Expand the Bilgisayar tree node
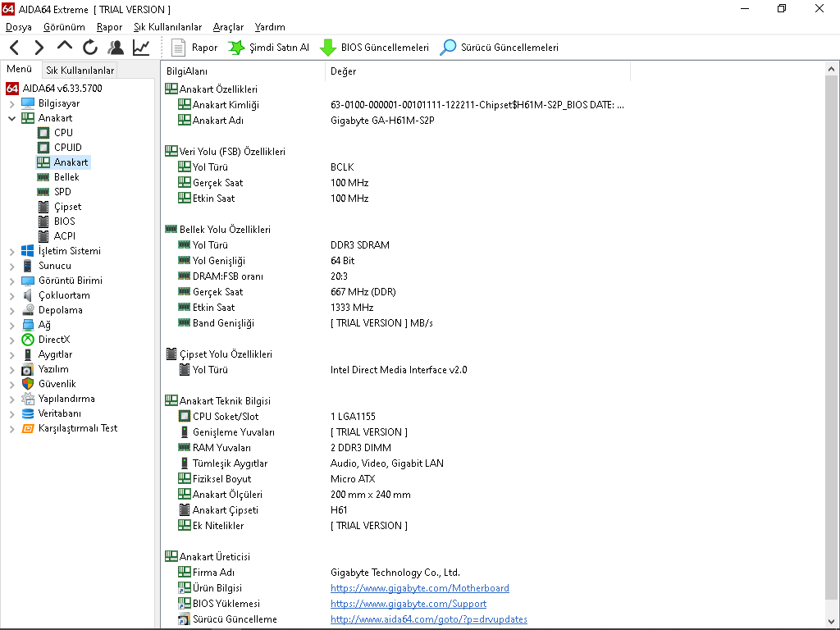The image size is (840, 630). (x=11, y=103)
